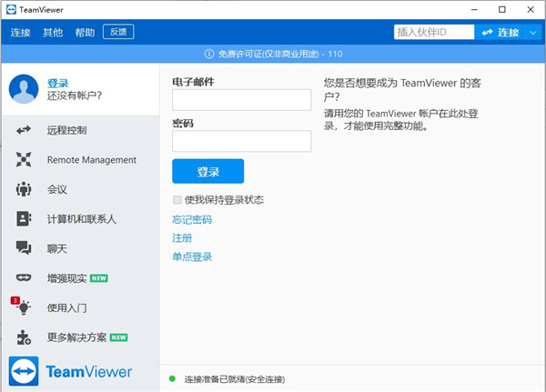The image size is (546, 392).
Task: Click the computers and contacts icon
Action: 24,219
